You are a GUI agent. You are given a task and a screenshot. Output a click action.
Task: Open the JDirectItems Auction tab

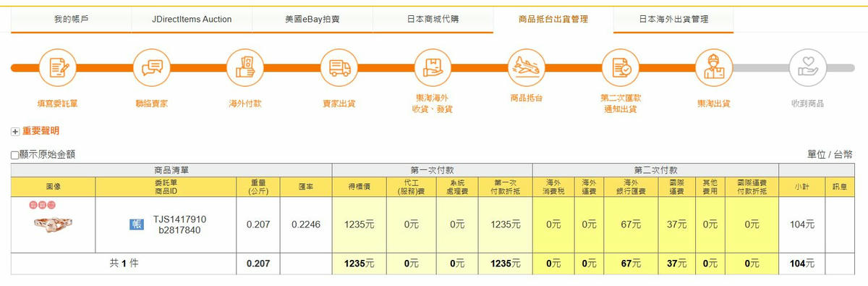pyautogui.click(x=192, y=20)
